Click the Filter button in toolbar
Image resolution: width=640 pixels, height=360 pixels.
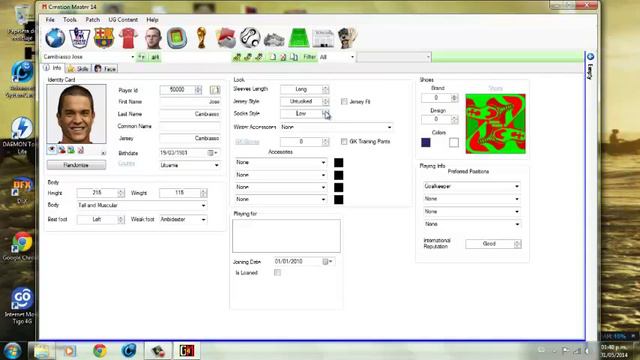[309, 57]
